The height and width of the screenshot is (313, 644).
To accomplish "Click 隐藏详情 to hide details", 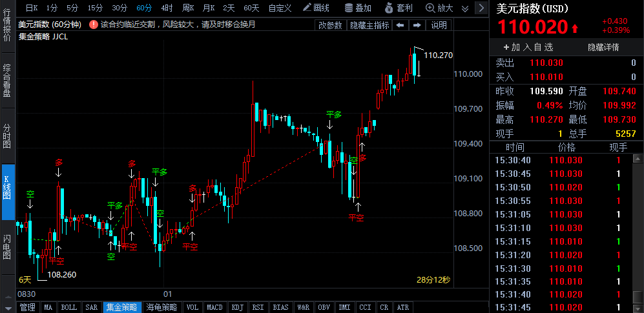I will (603, 47).
